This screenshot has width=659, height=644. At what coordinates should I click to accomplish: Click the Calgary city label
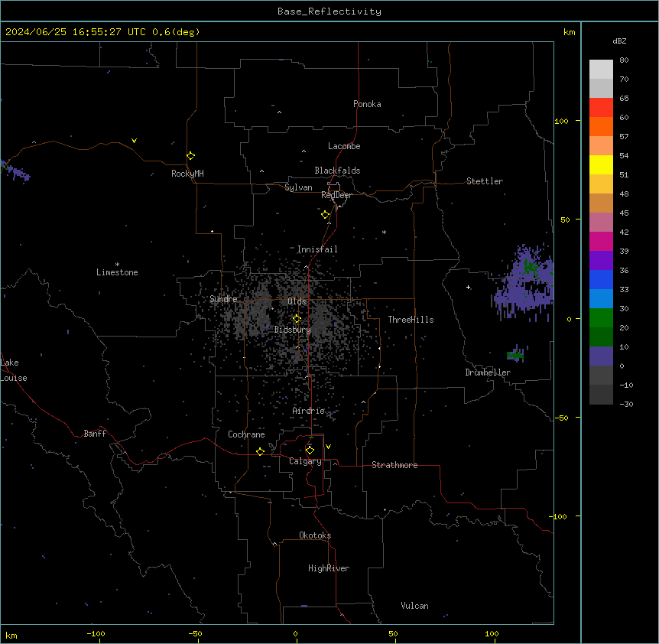[305, 461]
